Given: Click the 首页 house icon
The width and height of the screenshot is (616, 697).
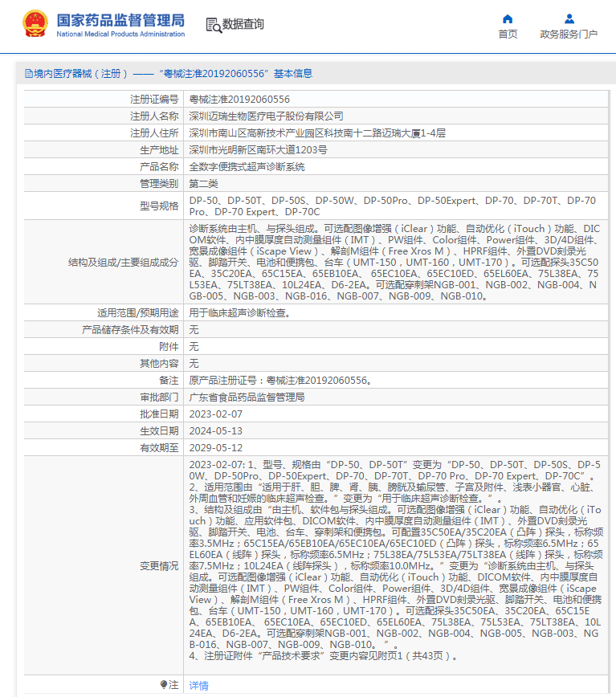Looking at the screenshot, I should [x=508, y=18].
